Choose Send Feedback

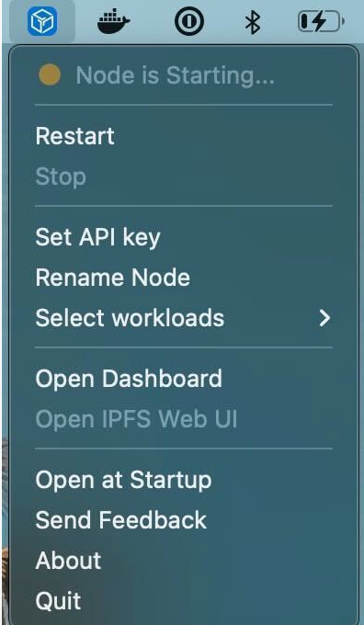(x=184, y=520)
